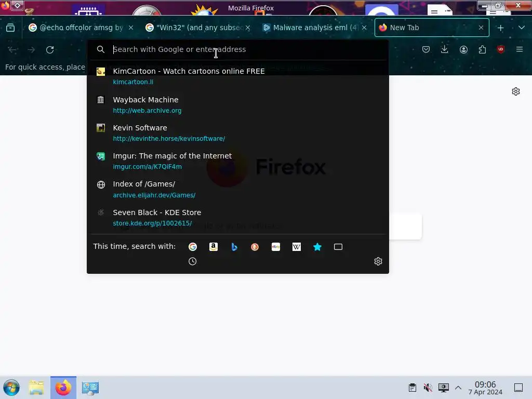Open the clipboard tray icon
This screenshot has height=399, width=532.
[x=412, y=388]
